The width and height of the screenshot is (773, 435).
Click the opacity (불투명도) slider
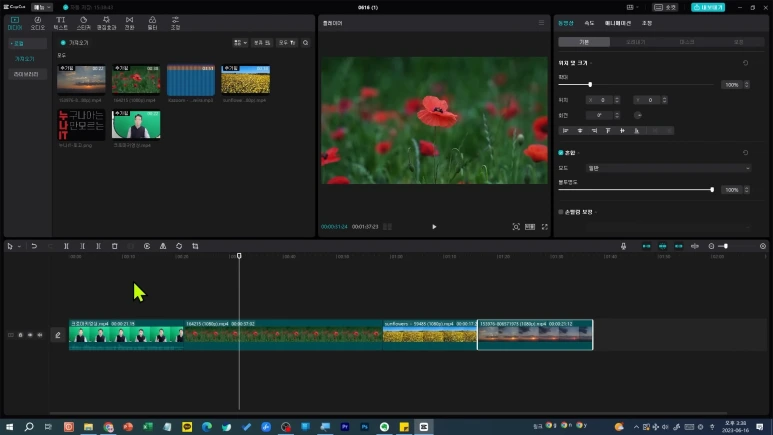(x=636, y=189)
